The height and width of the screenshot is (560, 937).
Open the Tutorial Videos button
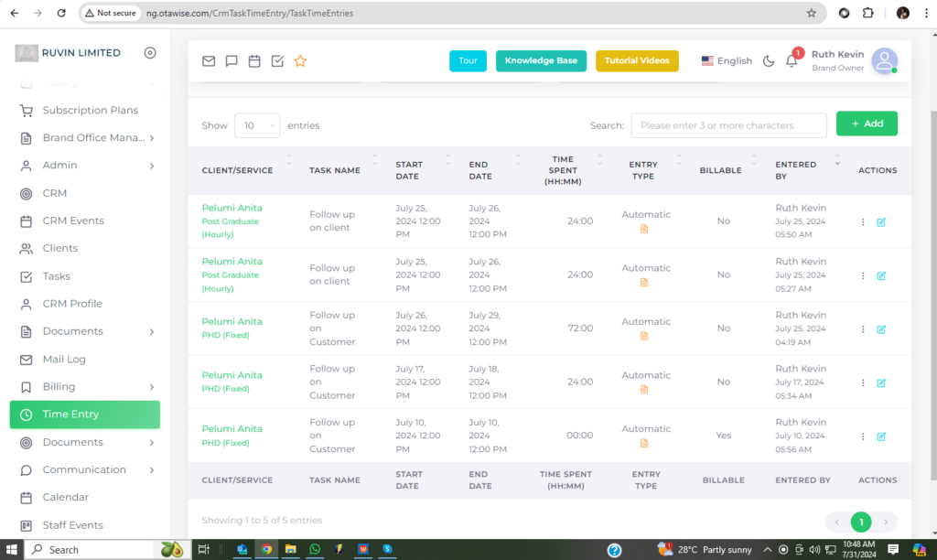[x=637, y=61]
